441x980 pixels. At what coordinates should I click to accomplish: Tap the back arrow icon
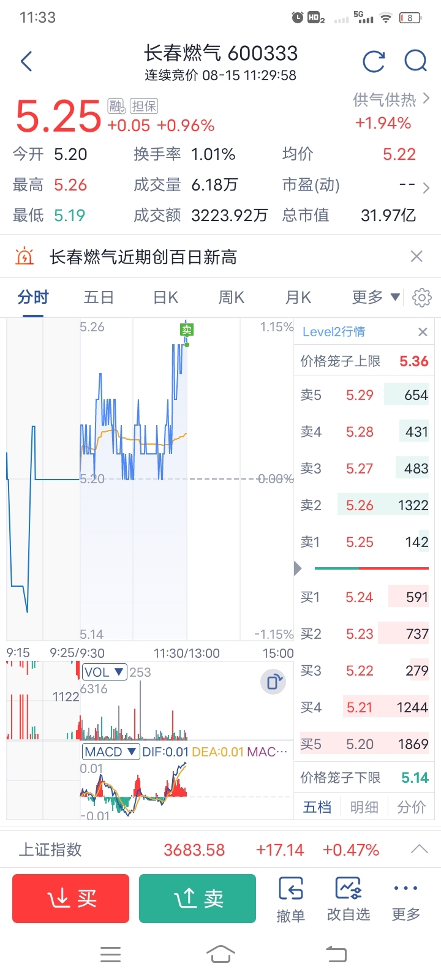[26, 61]
